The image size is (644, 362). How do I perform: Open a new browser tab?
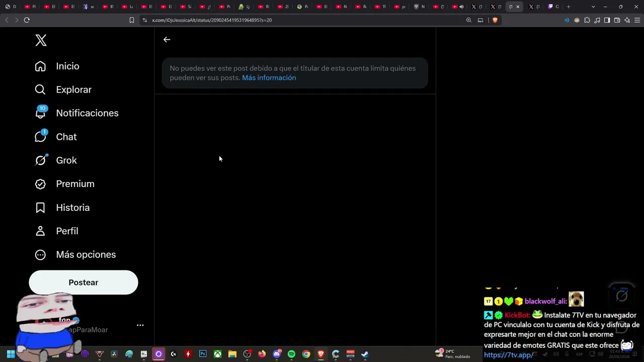tap(569, 7)
